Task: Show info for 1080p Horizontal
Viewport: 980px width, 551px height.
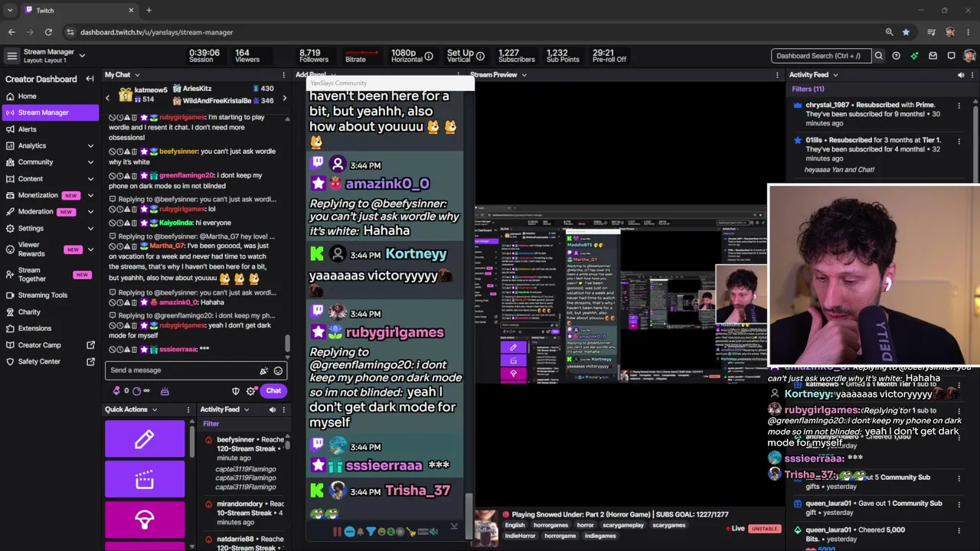Action: pos(429,56)
